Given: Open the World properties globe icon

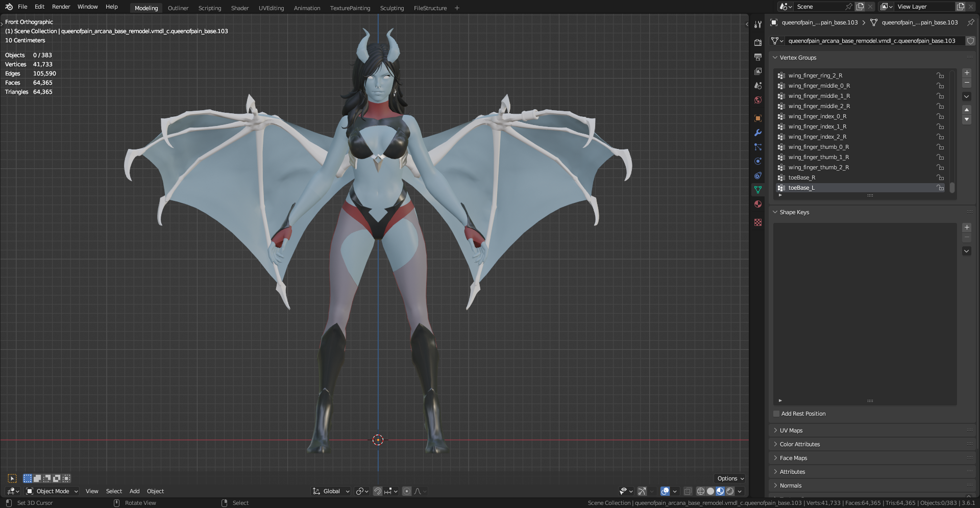Looking at the screenshot, I should point(758,100).
